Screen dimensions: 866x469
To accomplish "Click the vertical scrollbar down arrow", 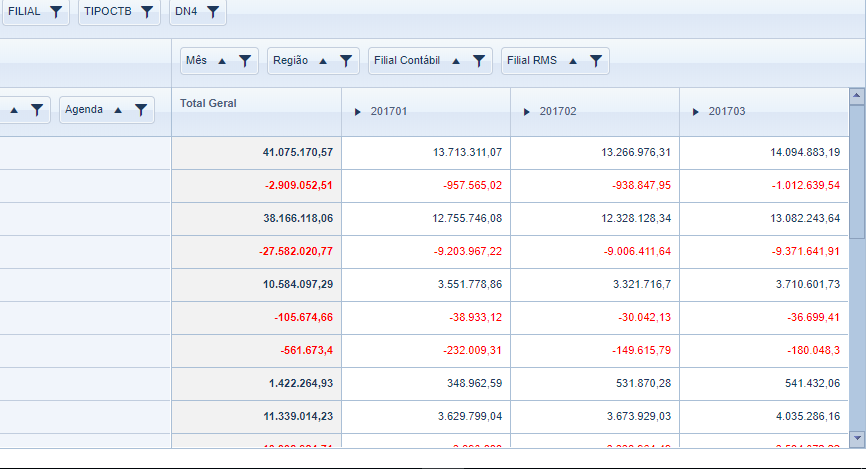I will tap(857, 438).
